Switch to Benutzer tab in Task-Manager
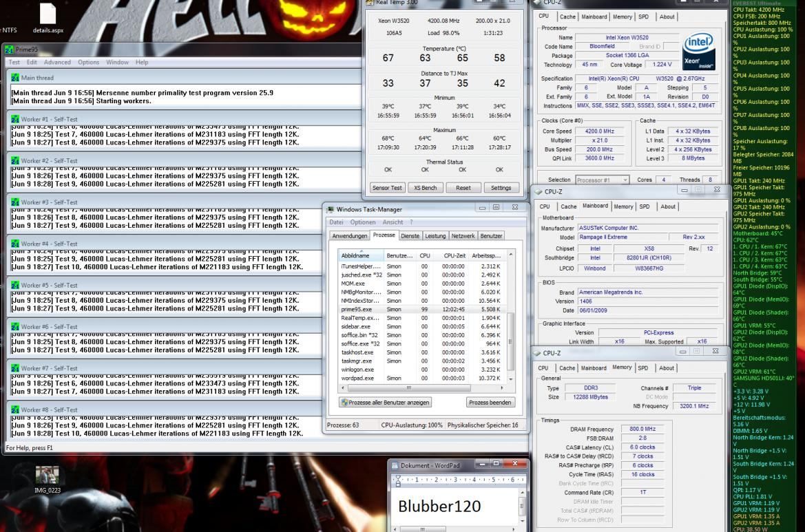This screenshot has width=805, height=532. pyautogui.click(x=491, y=236)
